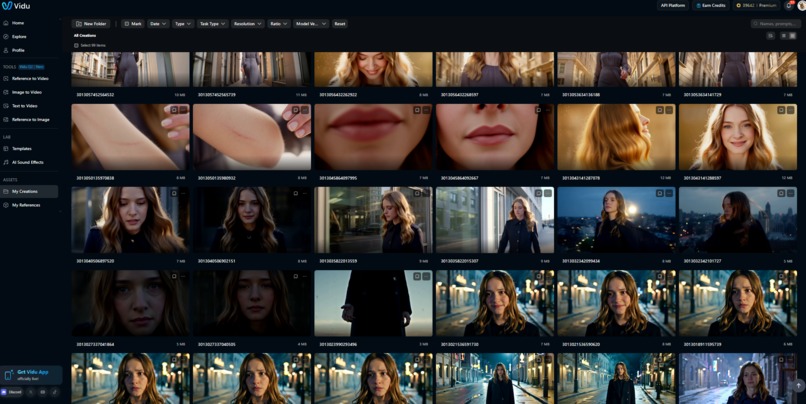The image size is (806, 404).
Task: Open Templates in the Lab section
Action: point(30,149)
